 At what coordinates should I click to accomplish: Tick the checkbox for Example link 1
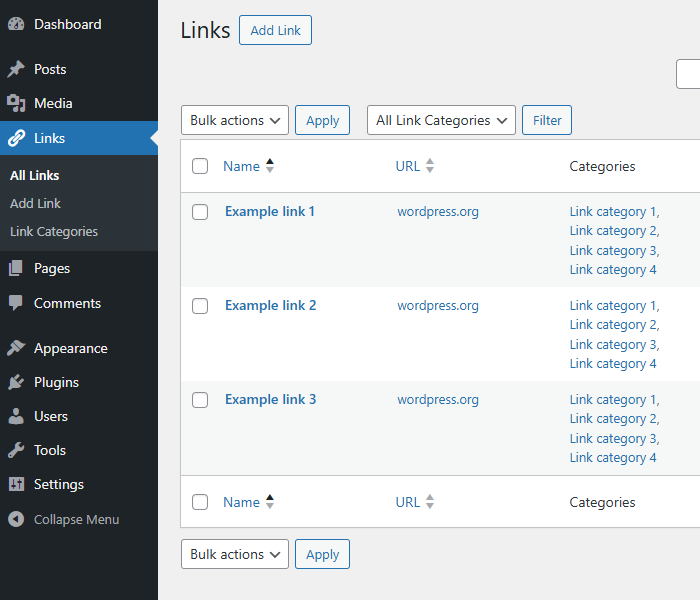coord(200,212)
